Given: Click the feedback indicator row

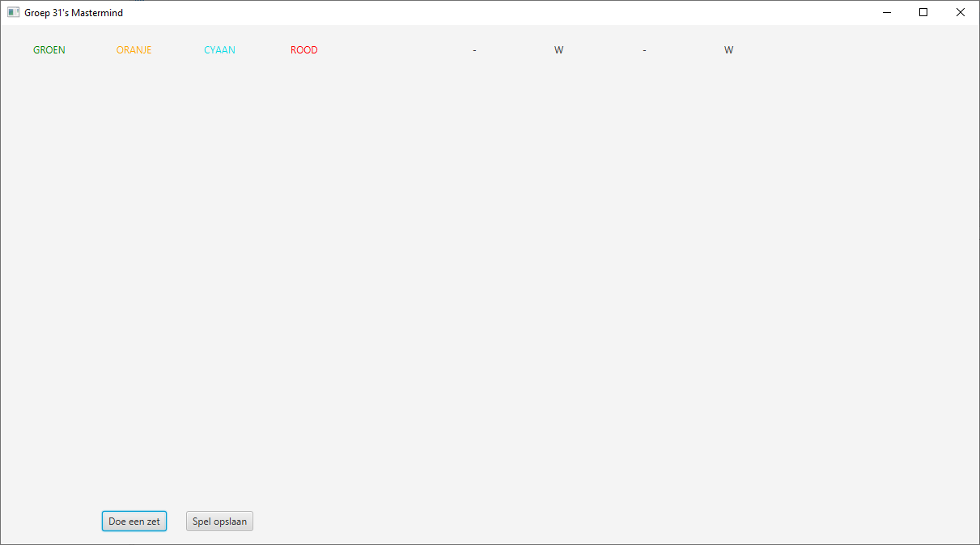Looking at the screenshot, I should (601, 49).
